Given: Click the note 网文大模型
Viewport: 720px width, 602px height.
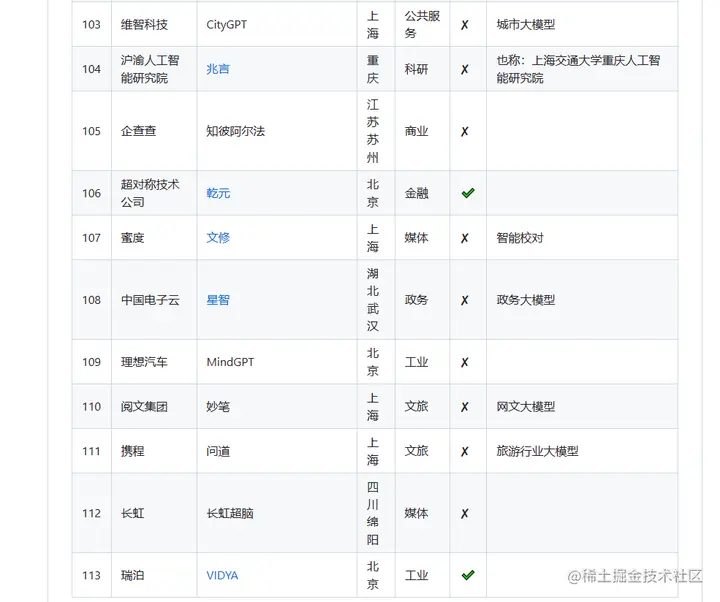Looking at the screenshot, I should 526,406.
